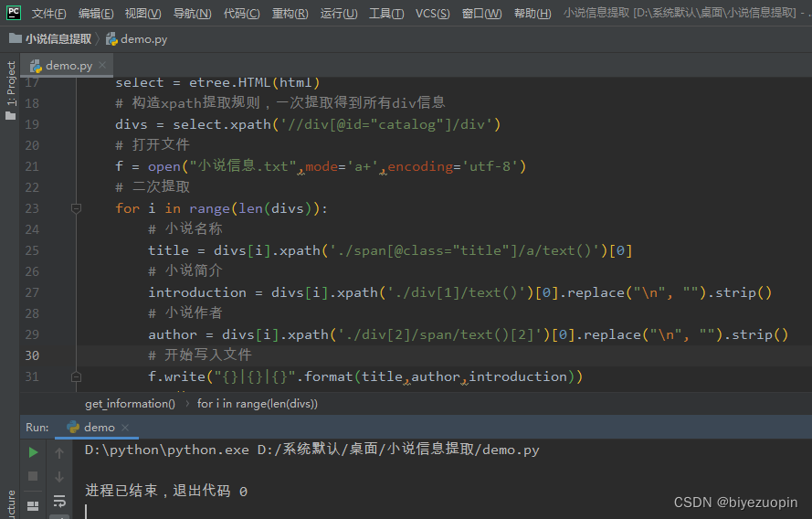Open the 文件(F) menu
Image resolution: width=812 pixels, height=519 pixels.
pyautogui.click(x=48, y=14)
